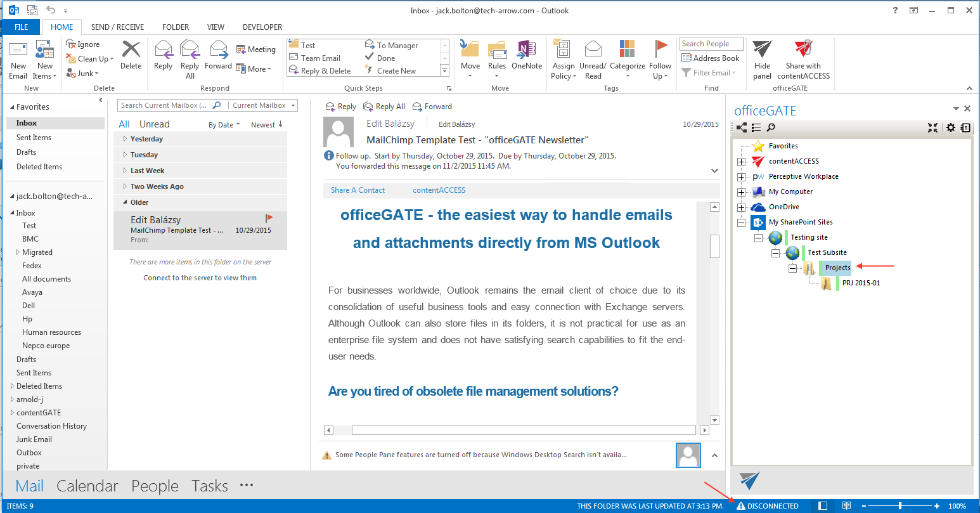This screenshot has height=513, width=980.
Task: Open the Move ribbon button
Action: click(x=470, y=60)
